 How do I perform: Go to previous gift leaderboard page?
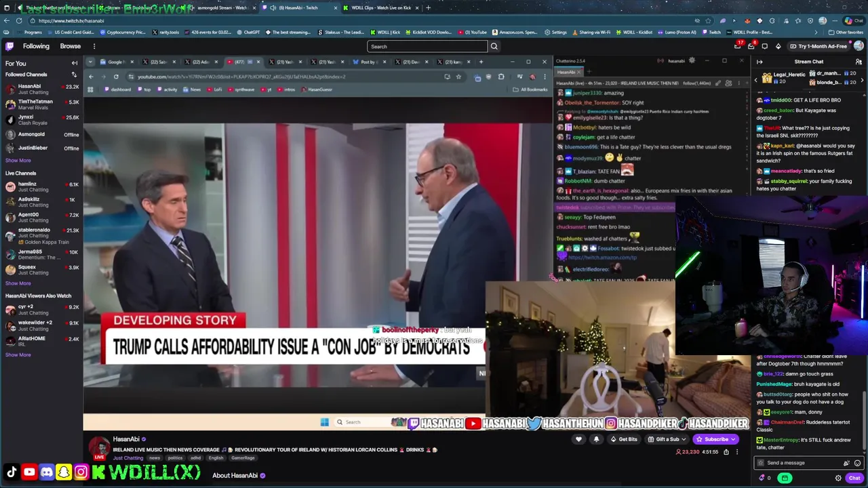756,80
